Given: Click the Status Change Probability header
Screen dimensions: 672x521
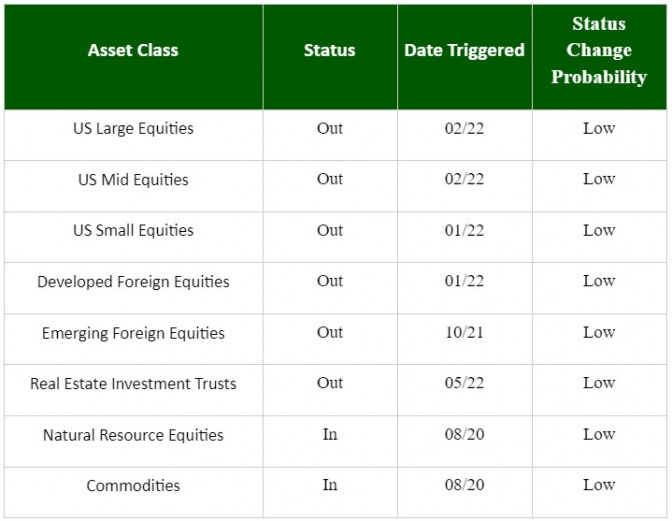Looking at the screenshot, I should [x=599, y=51].
